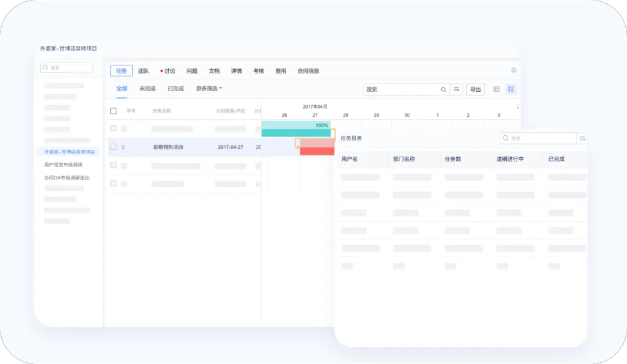Tick the first task row checkbox
The image size is (627, 364).
(x=113, y=128)
